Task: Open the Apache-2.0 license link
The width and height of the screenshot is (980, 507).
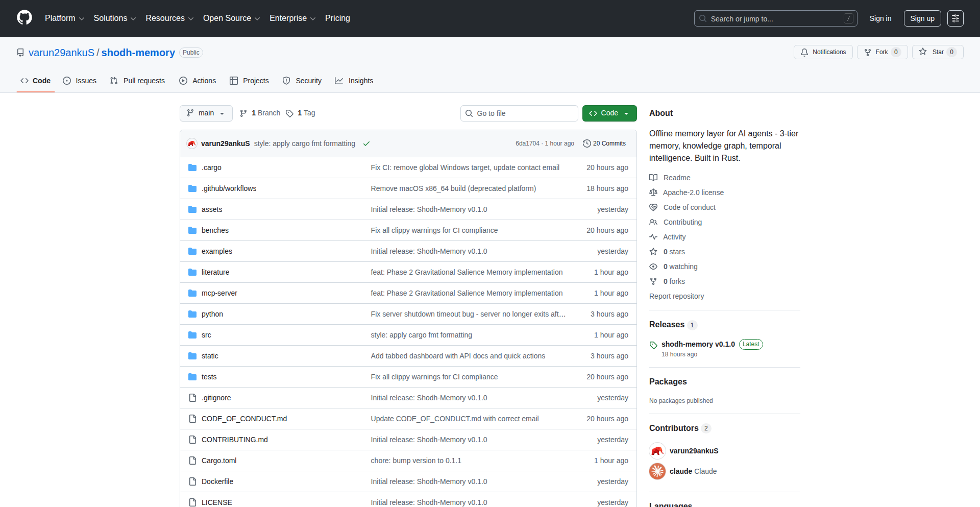Action: [x=693, y=192]
